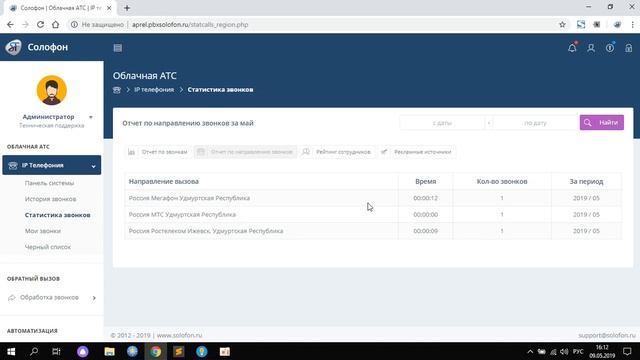Image resolution: width=640 pixels, height=360 pixels.
Task: Click the site info 'Не защищено' icon
Action: coord(74,24)
